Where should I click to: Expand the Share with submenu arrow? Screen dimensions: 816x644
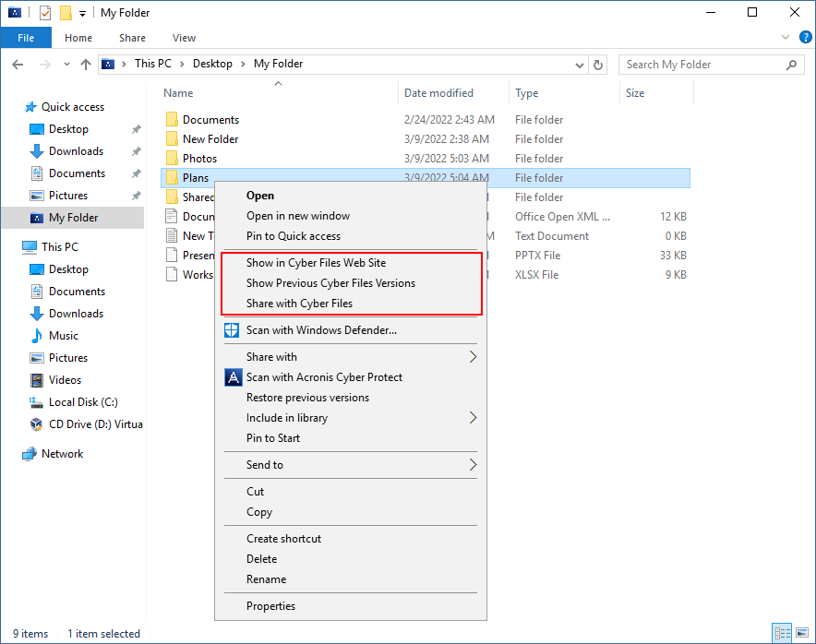(x=474, y=357)
